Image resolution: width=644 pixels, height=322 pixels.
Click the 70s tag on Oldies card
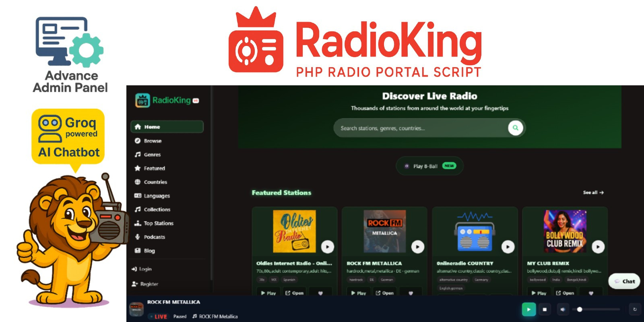(262, 280)
